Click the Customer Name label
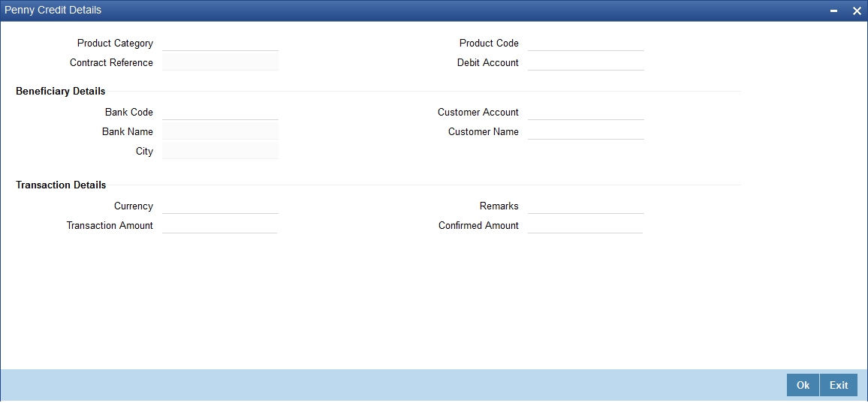This screenshot has height=406, width=868. click(484, 131)
